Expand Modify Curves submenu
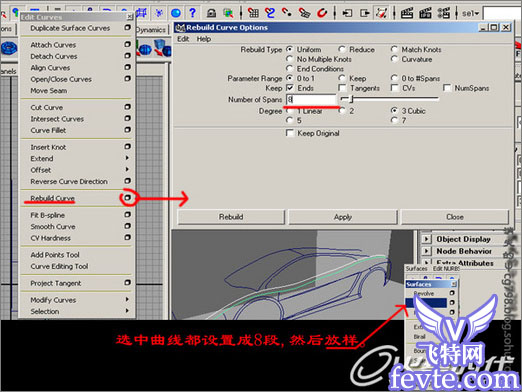The width and height of the screenshot is (522, 392). (127, 299)
